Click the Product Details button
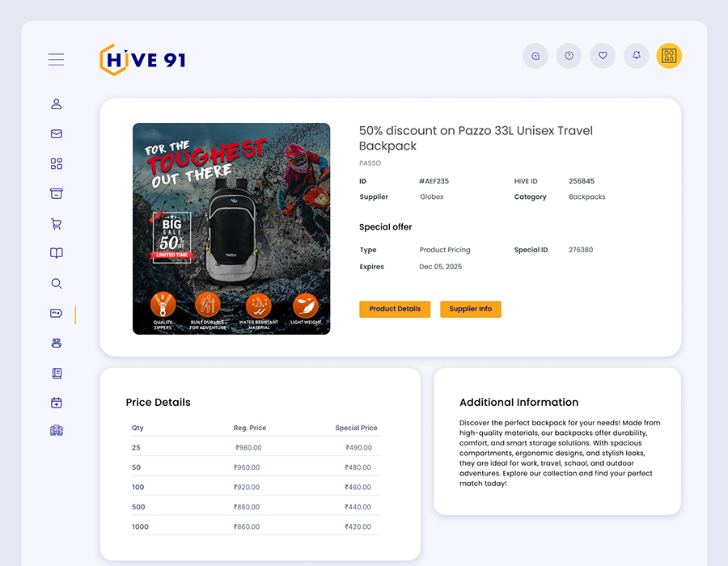 pos(395,309)
